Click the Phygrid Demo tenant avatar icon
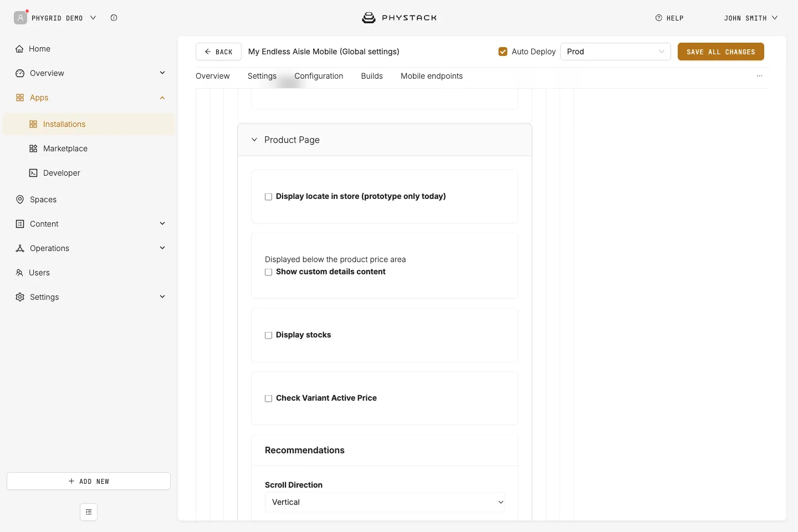This screenshot has height=532, width=798. coord(21,18)
